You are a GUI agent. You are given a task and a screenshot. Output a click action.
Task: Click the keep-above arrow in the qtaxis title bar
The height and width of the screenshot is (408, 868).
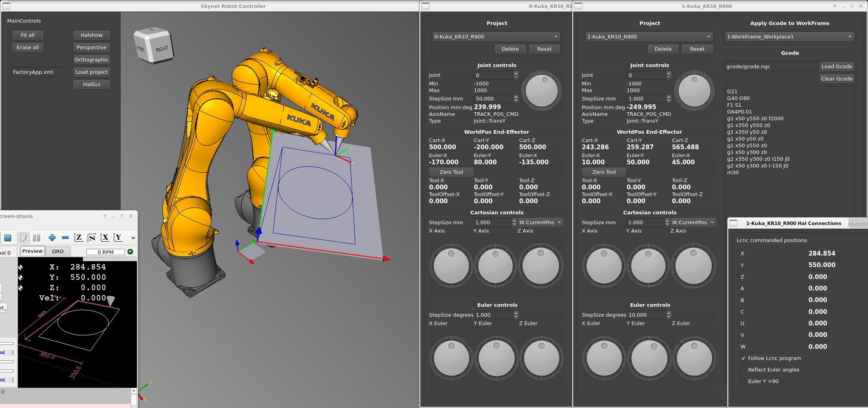click(x=105, y=216)
